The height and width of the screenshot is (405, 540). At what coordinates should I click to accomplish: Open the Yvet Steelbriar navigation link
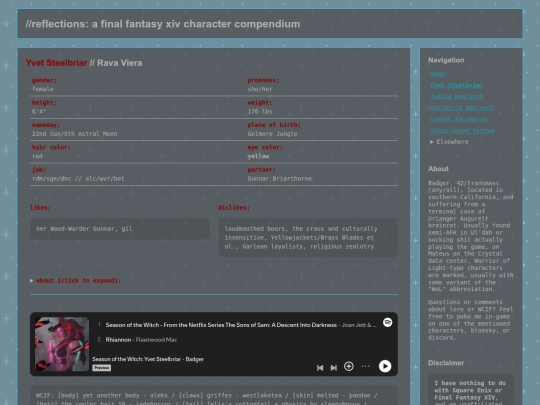[457, 85]
